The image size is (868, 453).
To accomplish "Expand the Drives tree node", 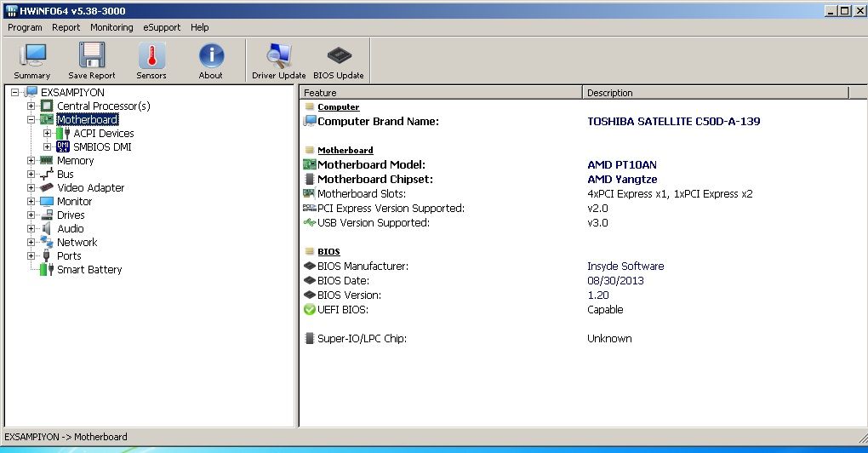I will point(31,215).
